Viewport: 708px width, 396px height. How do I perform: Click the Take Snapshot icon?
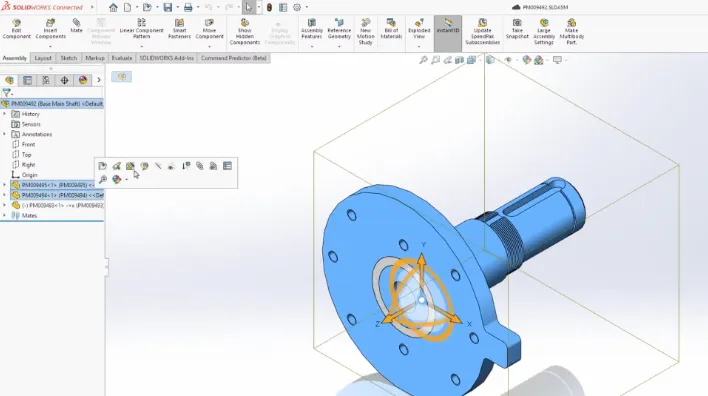[517, 29]
